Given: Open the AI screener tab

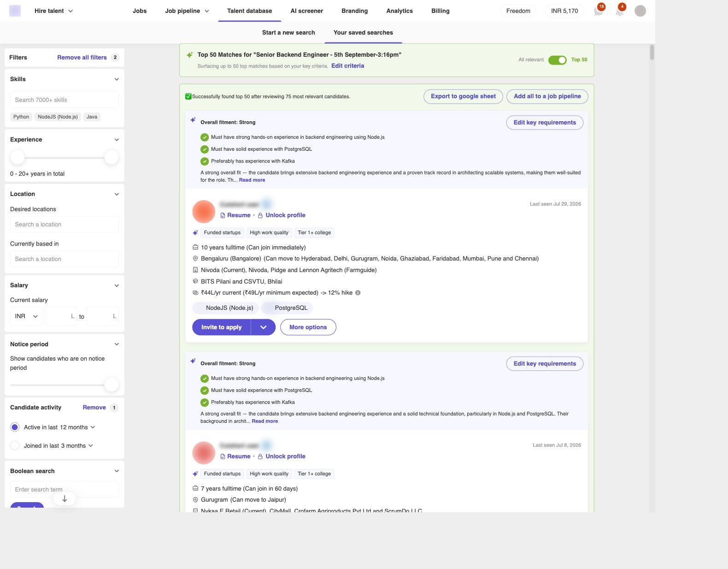Looking at the screenshot, I should [x=307, y=11].
